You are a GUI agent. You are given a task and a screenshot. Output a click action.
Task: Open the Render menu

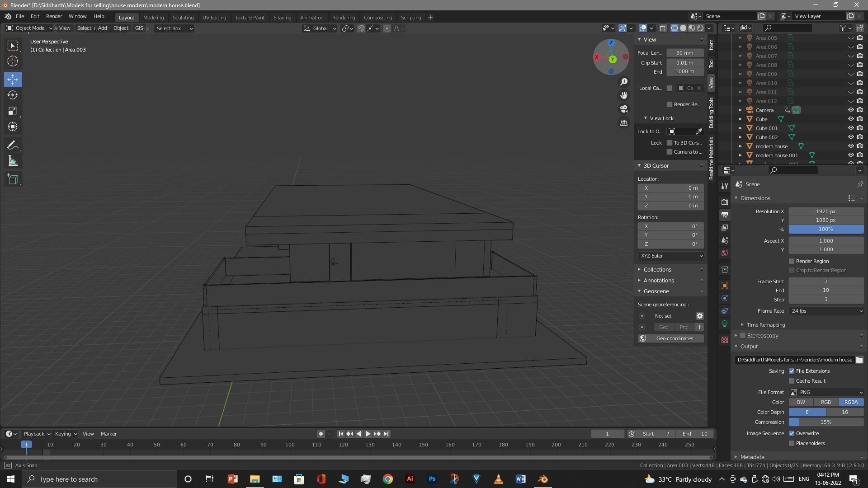pos(54,16)
